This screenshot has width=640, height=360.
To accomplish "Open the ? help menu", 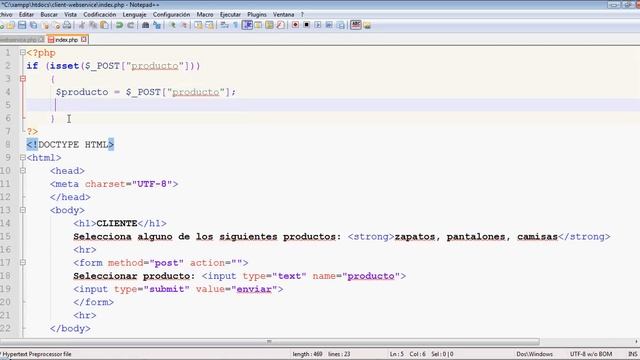I will coord(302,14).
